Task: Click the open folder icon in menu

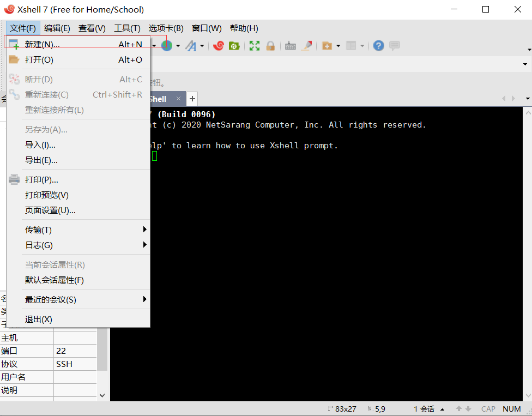Action: pos(14,60)
